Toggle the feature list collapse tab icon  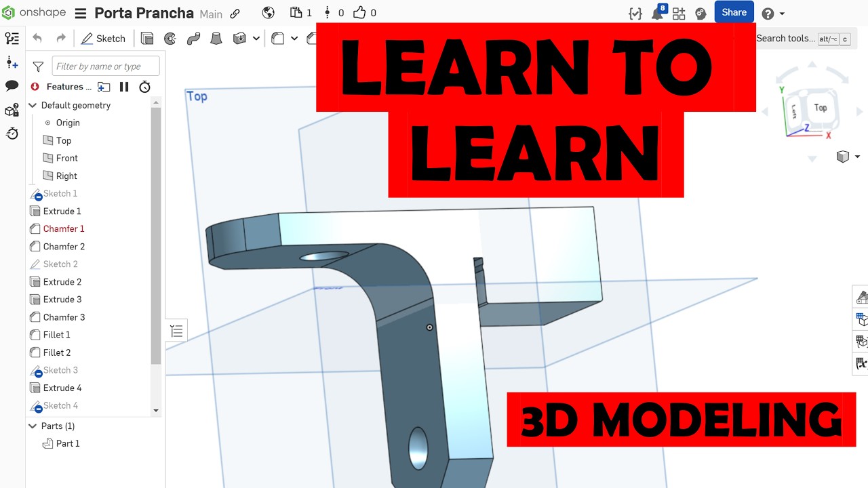(x=176, y=331)
